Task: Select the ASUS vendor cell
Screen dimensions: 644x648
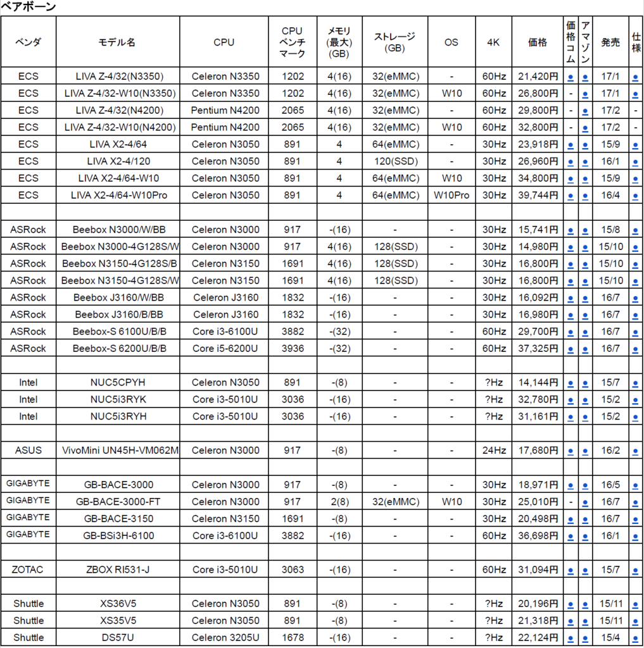Action: tap(28, 451)
